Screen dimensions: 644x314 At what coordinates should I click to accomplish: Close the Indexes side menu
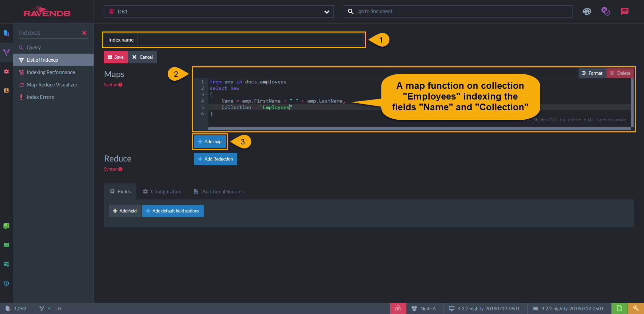pyautogui.click(x=84, y=33)
